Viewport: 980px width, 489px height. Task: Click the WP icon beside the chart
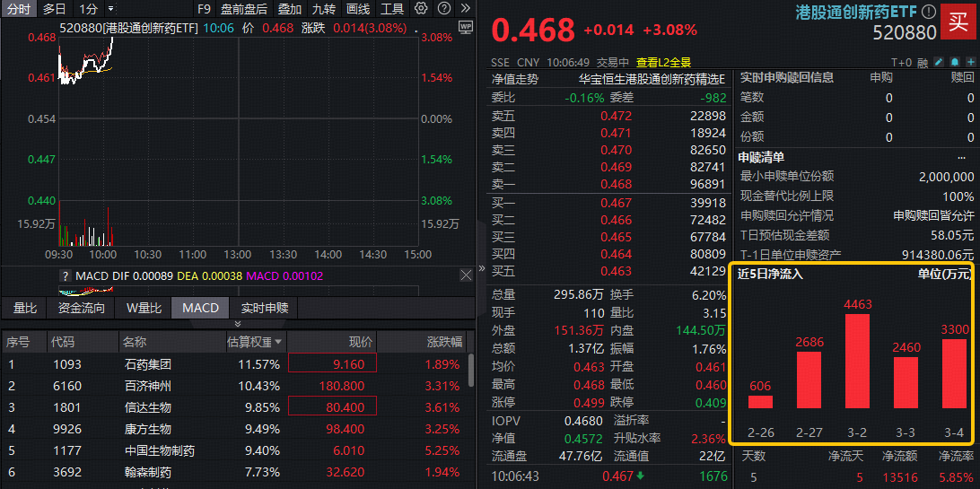click(x=465, y=27)
